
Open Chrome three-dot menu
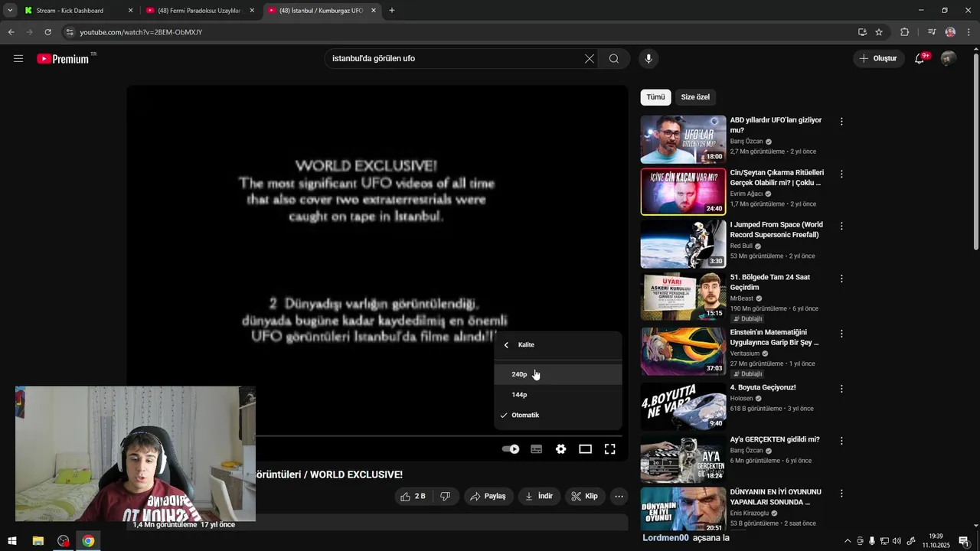pyautogui.click(x=969, y=32)
